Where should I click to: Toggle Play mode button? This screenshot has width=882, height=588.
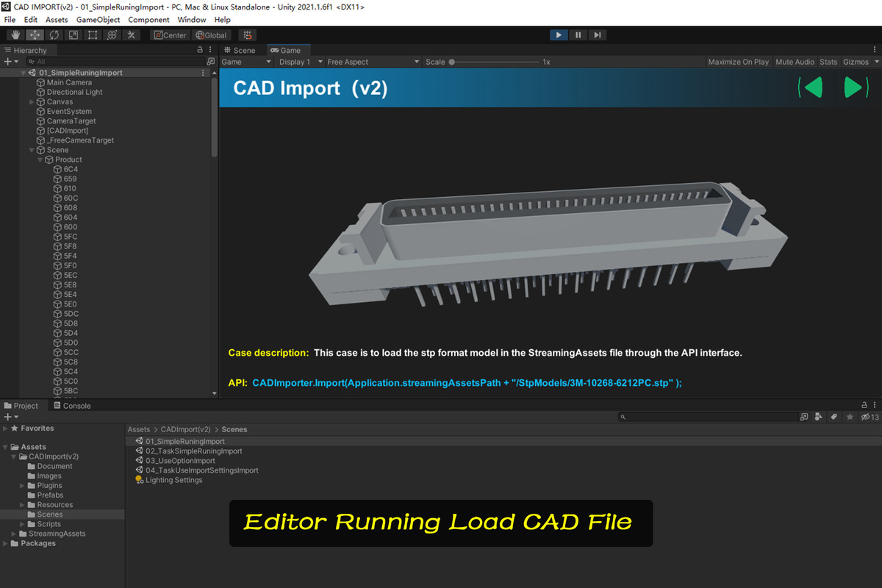(x=559, y=35)
